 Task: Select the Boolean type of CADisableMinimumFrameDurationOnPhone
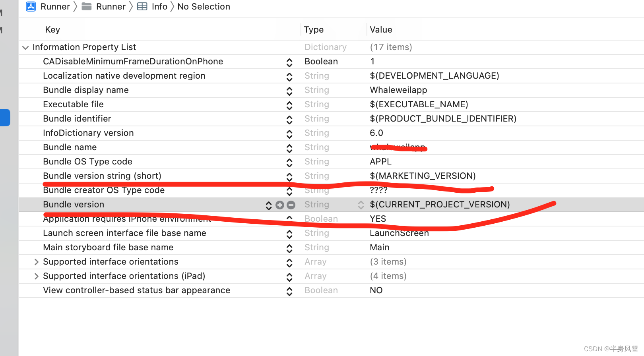[321, 62]
